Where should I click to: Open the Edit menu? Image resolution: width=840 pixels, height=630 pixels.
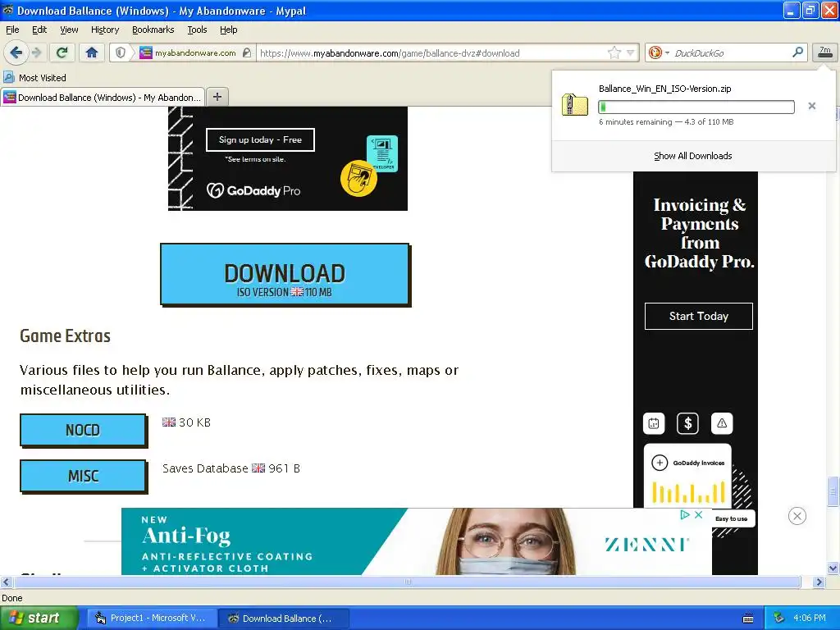pyautogui.click(x=39, y=30)
